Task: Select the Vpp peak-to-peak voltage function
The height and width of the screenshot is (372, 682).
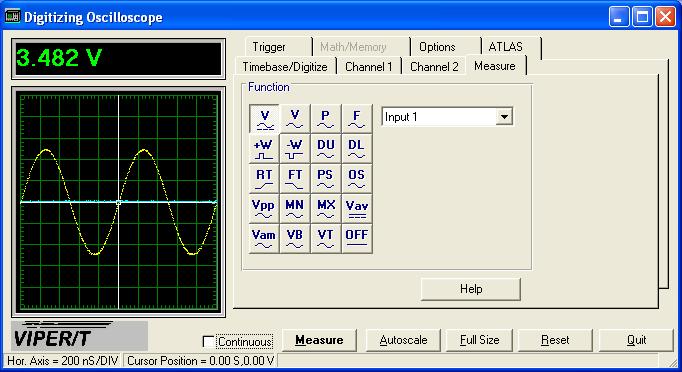Action: click(x=264, y=209)
